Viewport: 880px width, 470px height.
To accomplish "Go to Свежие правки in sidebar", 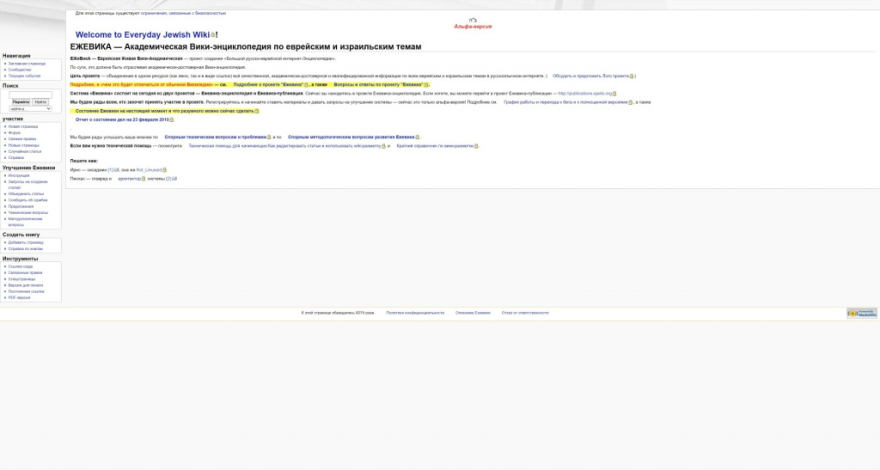I will click(x=22, y=139).
